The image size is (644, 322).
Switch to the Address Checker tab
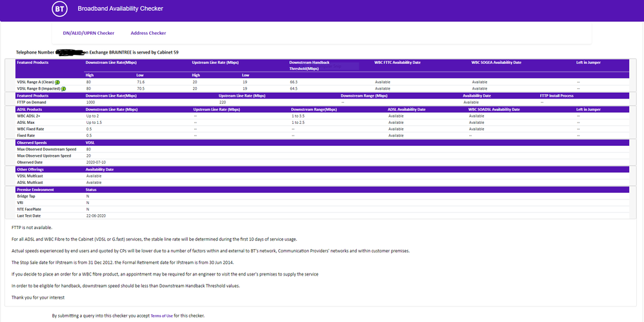coord(148,33)
